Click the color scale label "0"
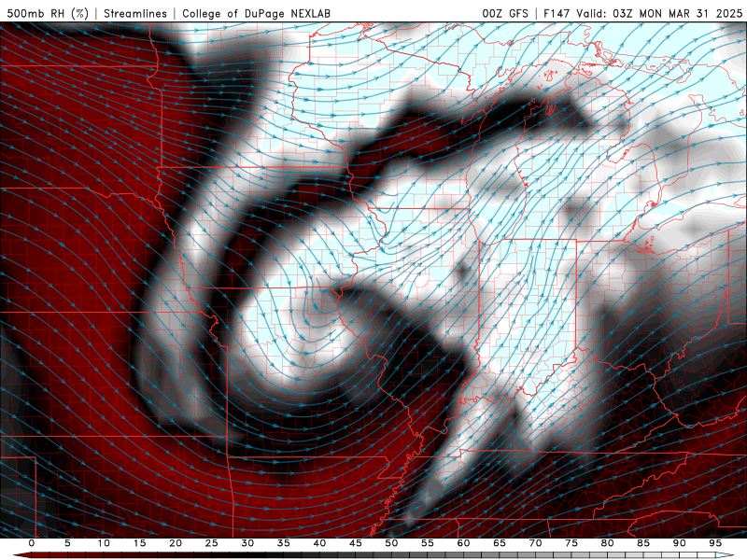 click(32, 543)
